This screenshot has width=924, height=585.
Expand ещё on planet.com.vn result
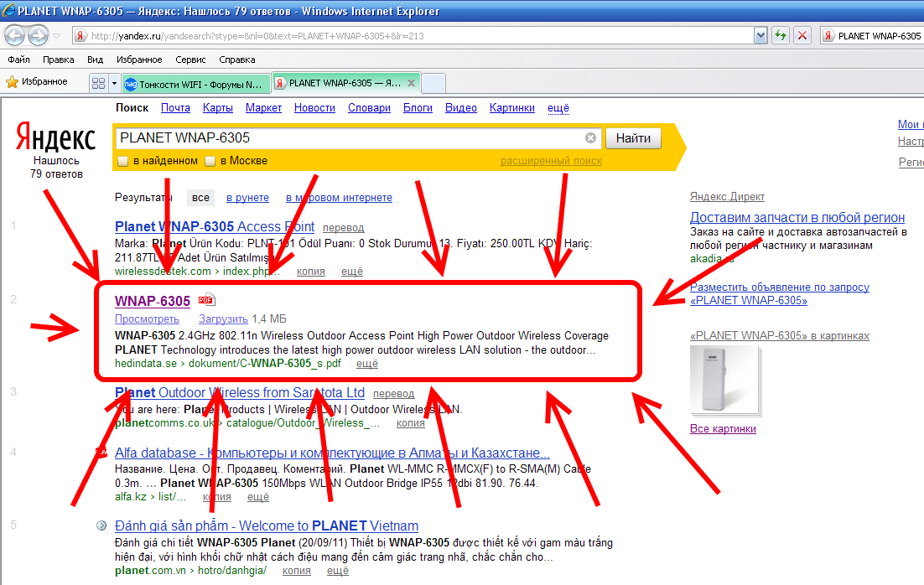(x=338, y=571)
